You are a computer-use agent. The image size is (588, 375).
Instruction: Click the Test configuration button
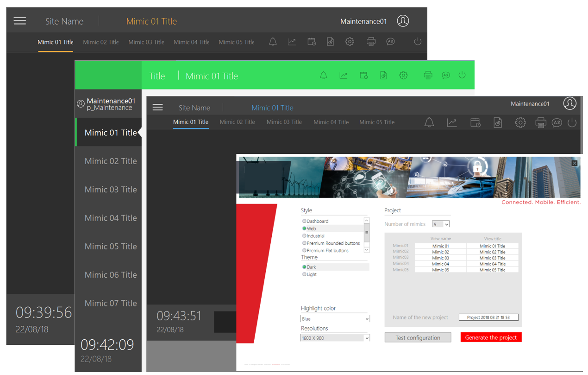(418, 338)
